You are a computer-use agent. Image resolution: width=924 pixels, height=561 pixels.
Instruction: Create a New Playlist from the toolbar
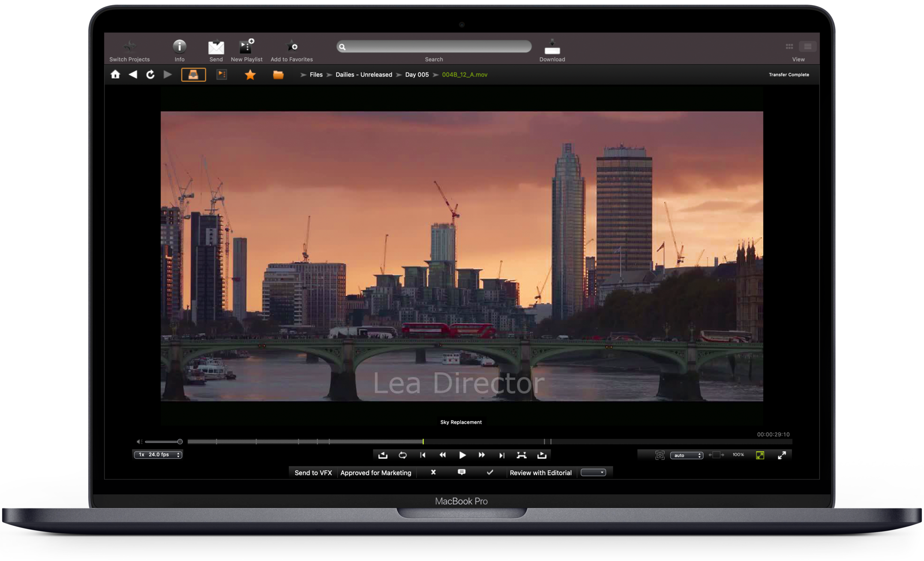(246, 46)
